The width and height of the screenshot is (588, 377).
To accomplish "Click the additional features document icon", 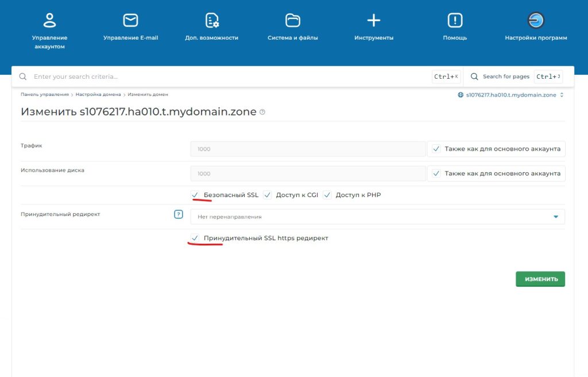I will pos(212,21).
